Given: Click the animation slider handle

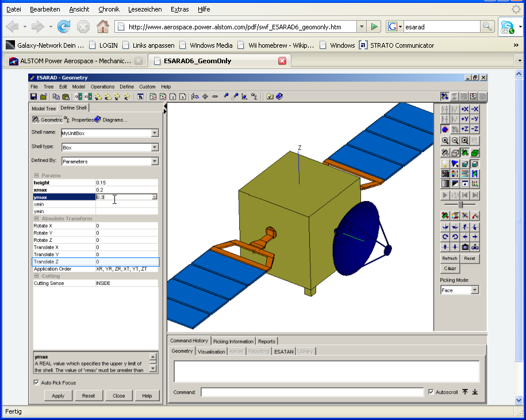Looking at the screenshot, I should 460,205.
